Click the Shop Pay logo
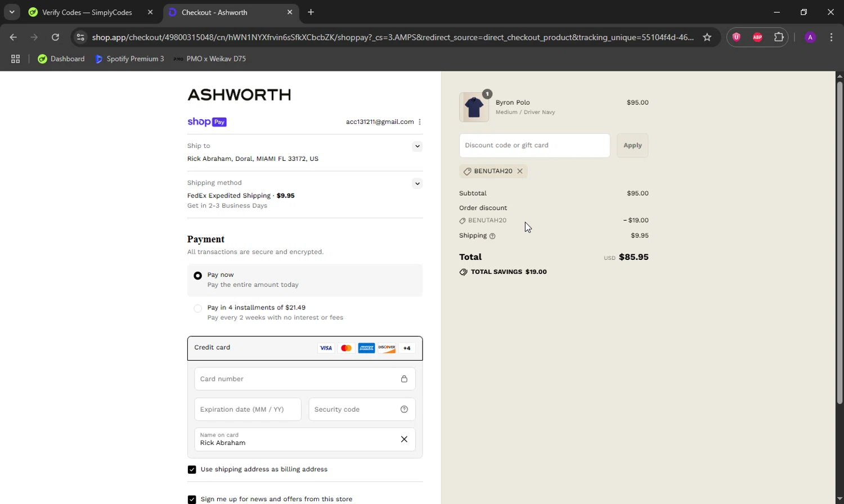The image size is (844, 504). click(x=206, y=121)
